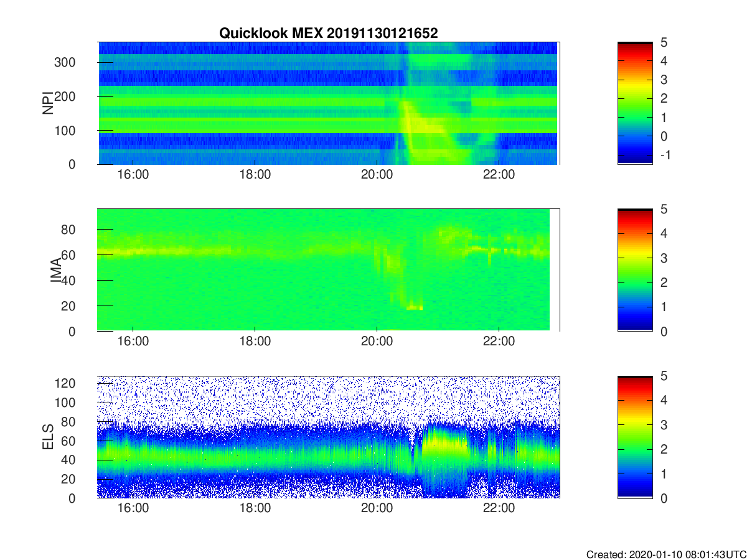Click the 0 label on the IMA colorbar
The image size is (747, 560).
(664, 332)
